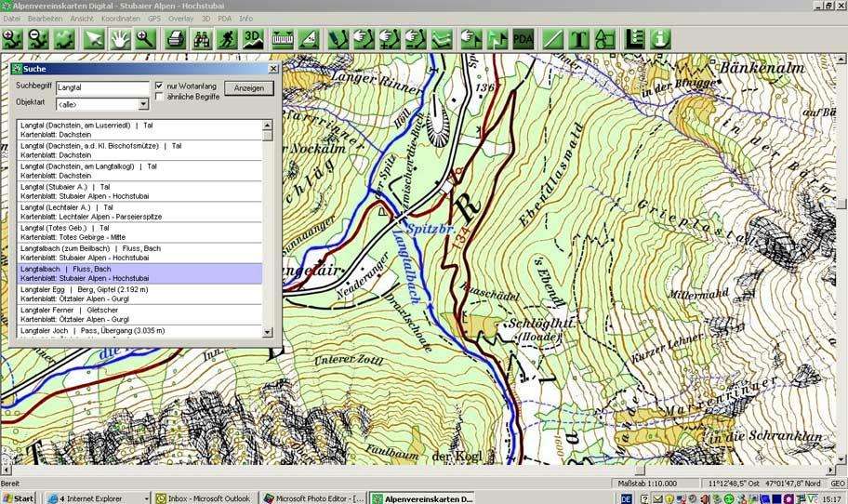Open the PDA menu
This screenshot has height=504, width=848.
(224, 19)
